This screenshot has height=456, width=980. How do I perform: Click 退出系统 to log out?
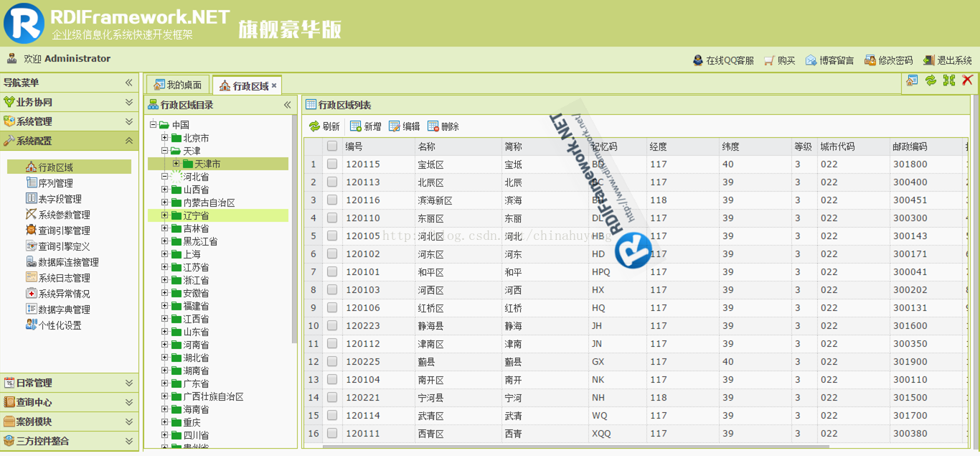pyautogui.click(x=947, y=60)
